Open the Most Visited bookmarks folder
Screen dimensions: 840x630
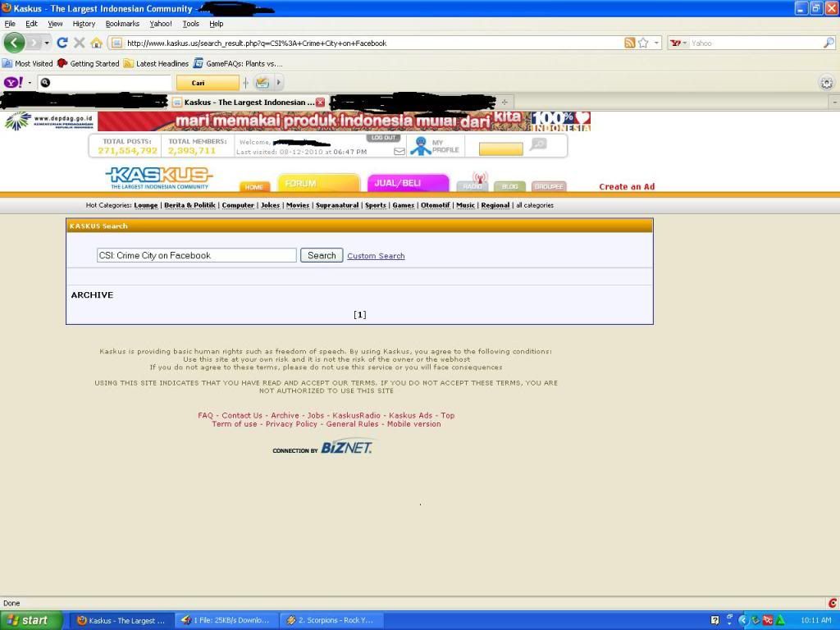[x=27, y=63]
